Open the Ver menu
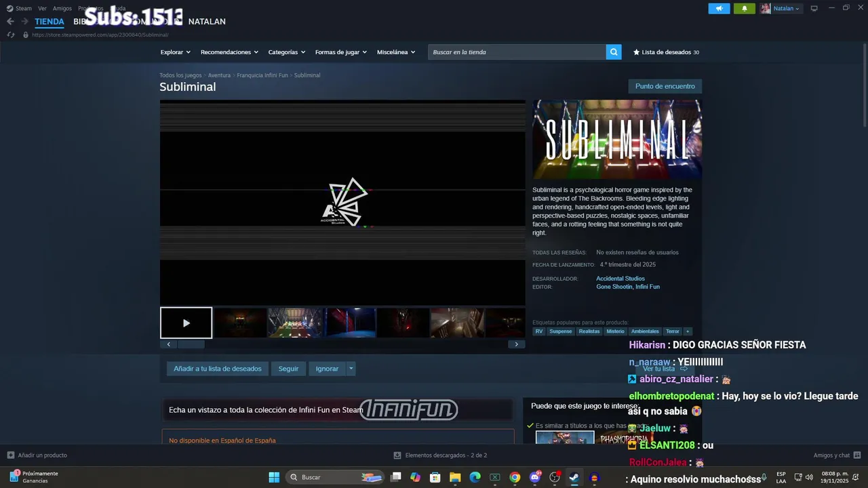 42,8
